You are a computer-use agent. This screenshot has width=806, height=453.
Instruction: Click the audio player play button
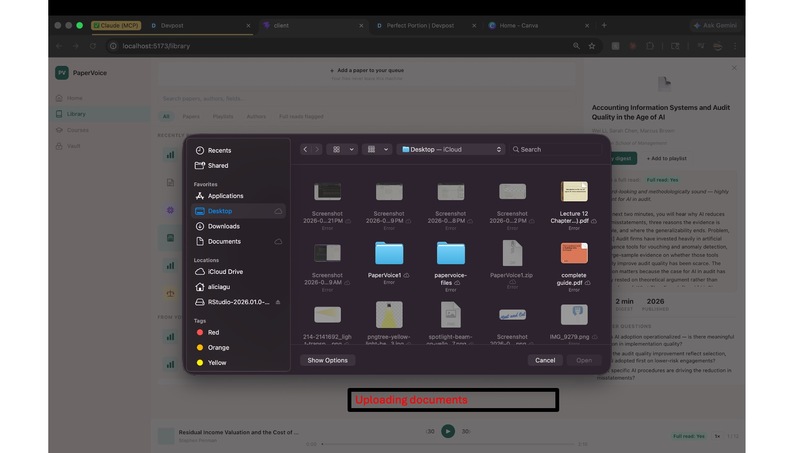tap(448, 431)
